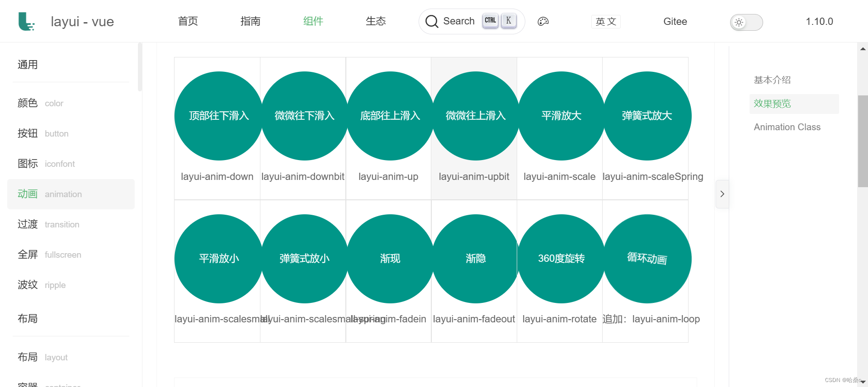Open 波纹 ripple in sidebar
The width and height of the screenshot is (868, 387).
pos(71,285)
